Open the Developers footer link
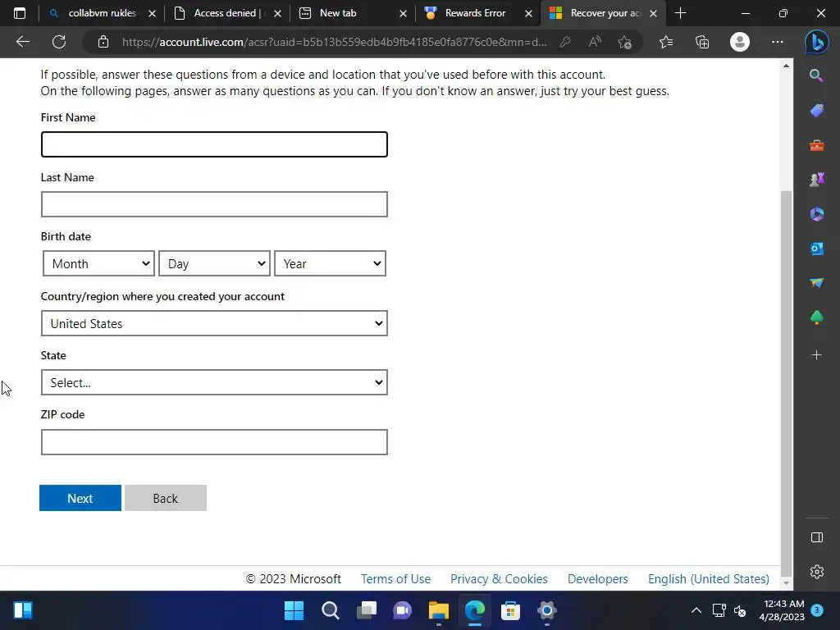 point(598,579)
